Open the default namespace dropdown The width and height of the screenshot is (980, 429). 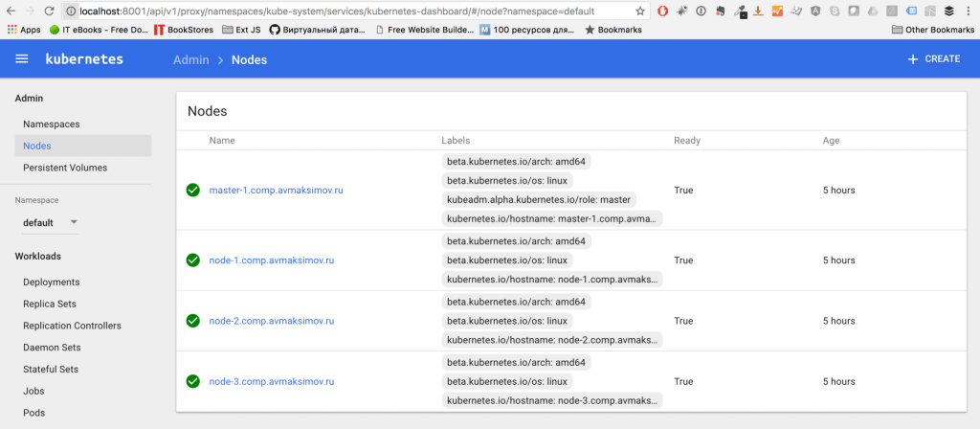point(50,222)
